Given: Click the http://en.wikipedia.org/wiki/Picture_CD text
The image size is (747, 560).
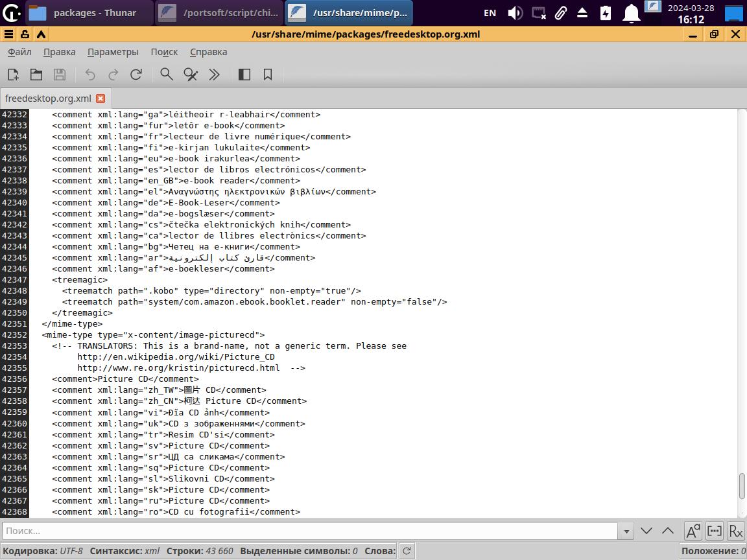Looking at the screenshot, I should coord(176,356).
